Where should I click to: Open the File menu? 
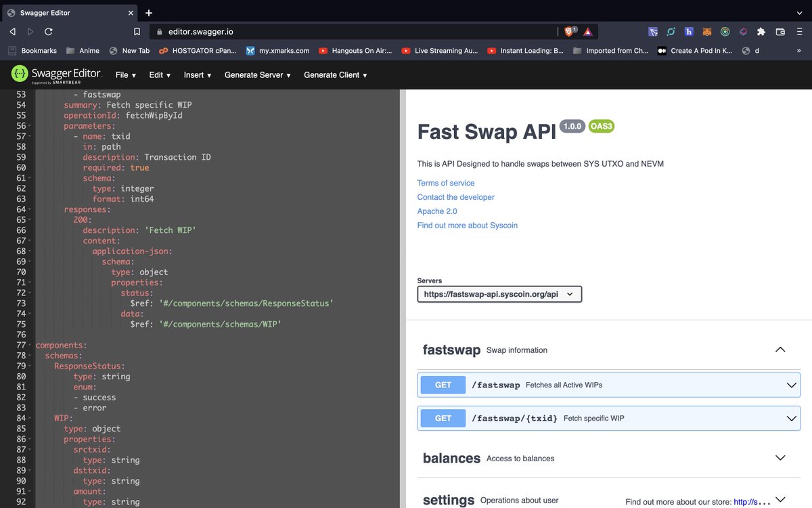point(126,75)
